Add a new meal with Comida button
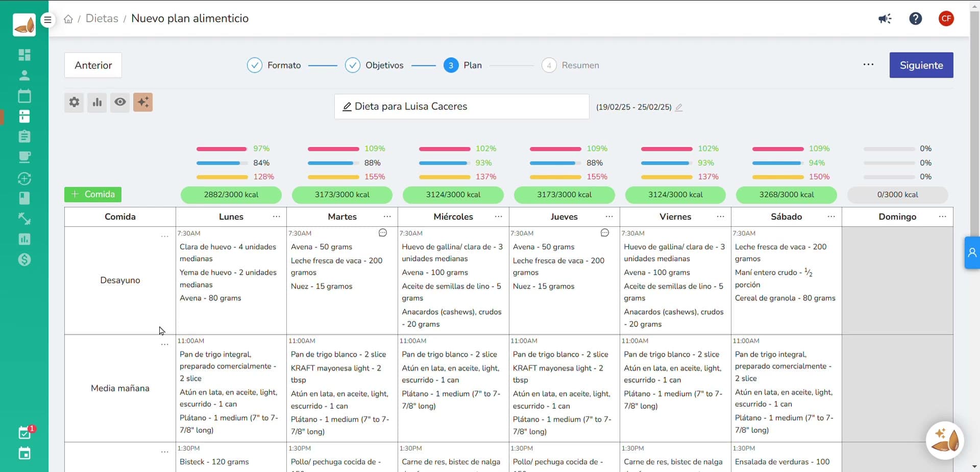980x472 pixels. click(93, 195)
